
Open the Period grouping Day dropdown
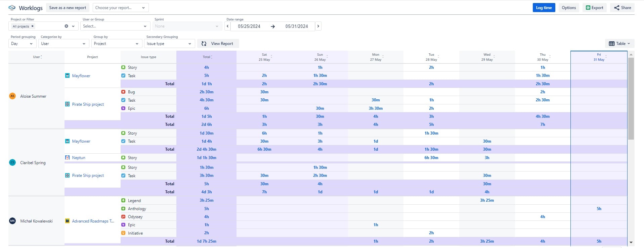click(x=22, y=44)
